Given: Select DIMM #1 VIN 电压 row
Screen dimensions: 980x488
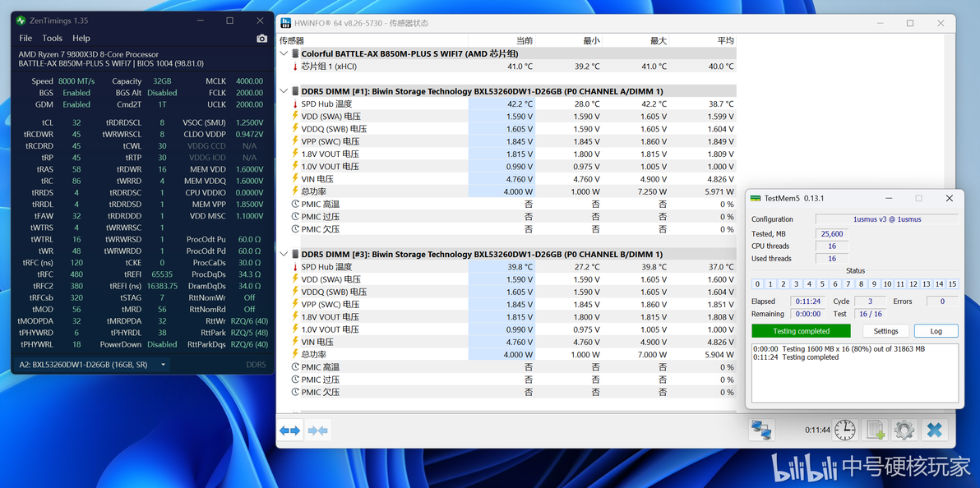Looking at the screenshot, I should point(507,179).
